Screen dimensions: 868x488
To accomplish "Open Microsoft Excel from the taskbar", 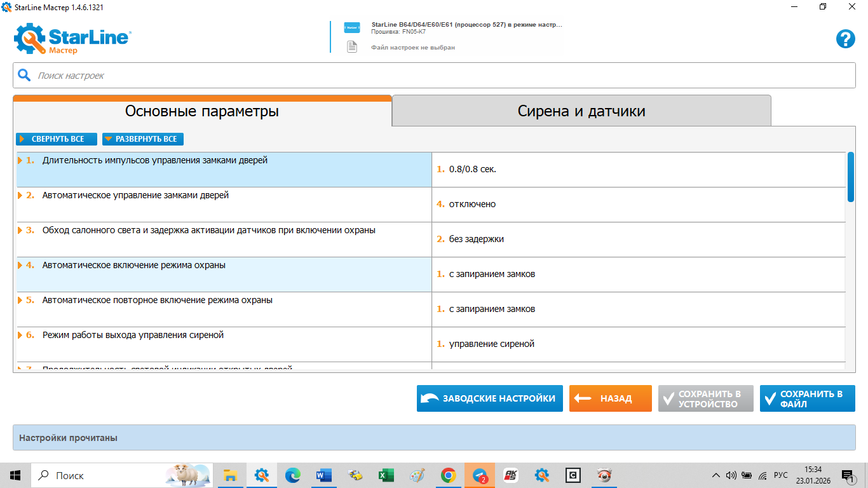I will coord(386,475).
